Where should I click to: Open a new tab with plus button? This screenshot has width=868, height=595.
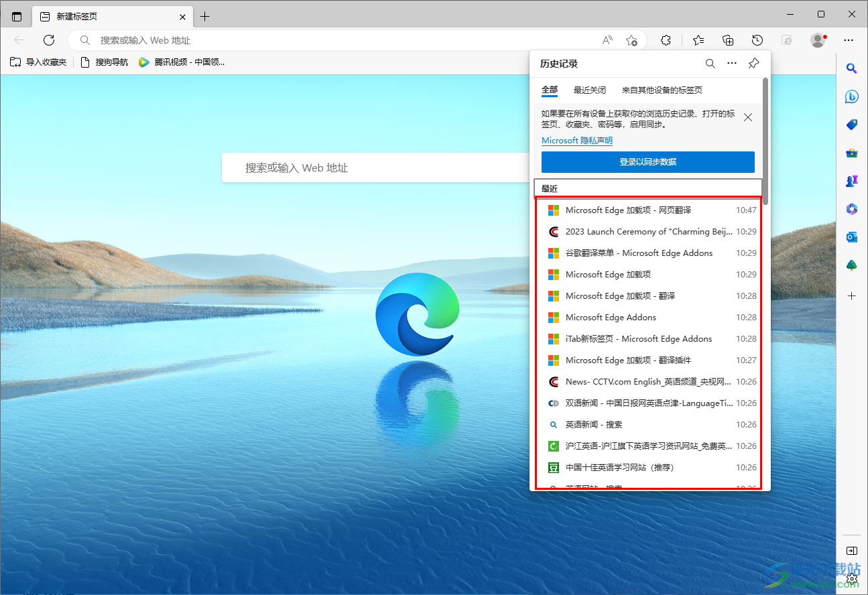205,17
